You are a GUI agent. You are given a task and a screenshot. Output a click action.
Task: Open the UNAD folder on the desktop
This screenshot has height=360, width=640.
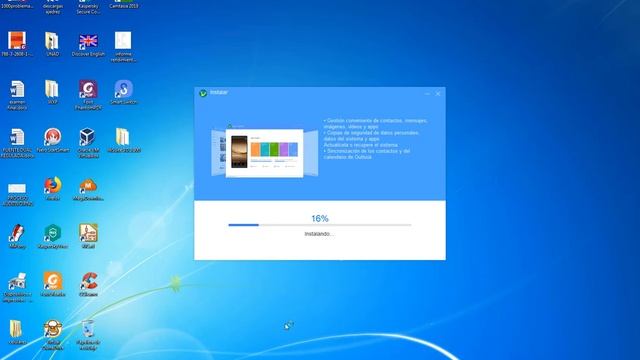52,42
